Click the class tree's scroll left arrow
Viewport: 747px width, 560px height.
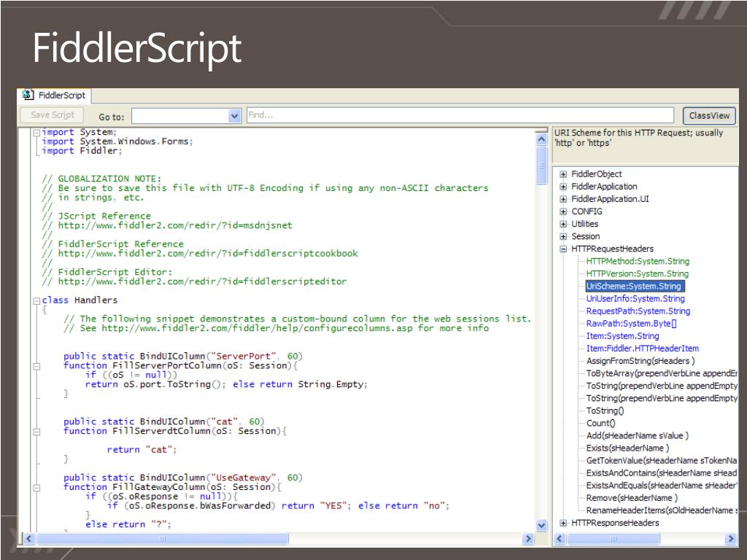point(560,539)
